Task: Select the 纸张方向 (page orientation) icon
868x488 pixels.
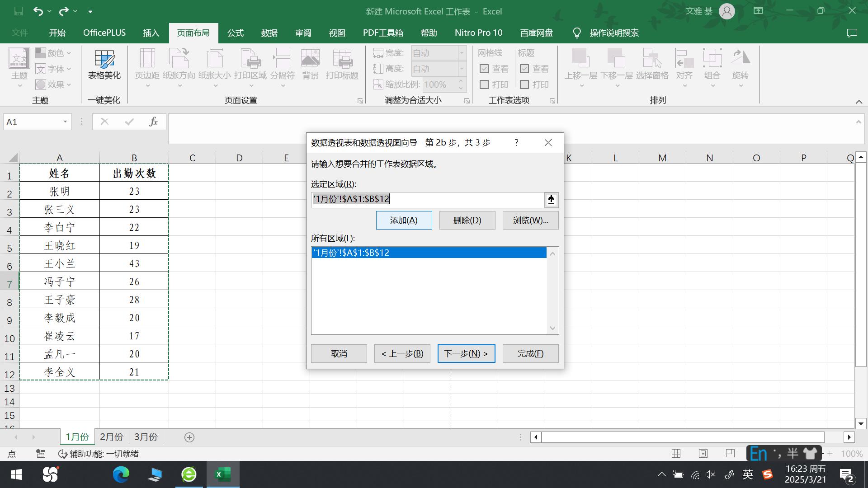Action: (x=179, y=63)
